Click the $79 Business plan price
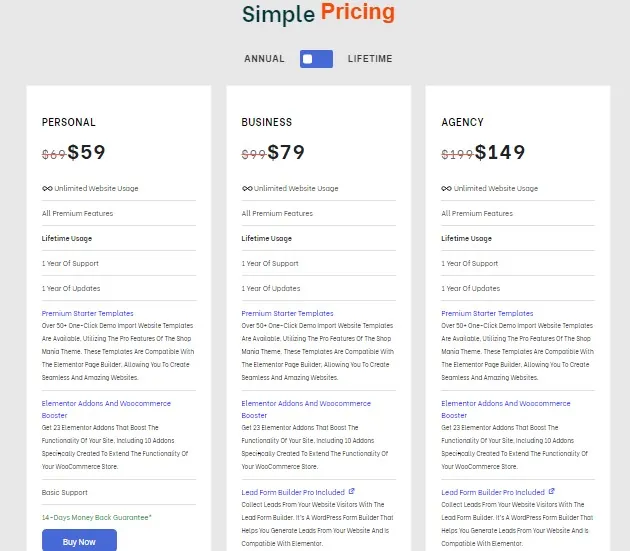Image resolution: width=630 pixels, height=551 pixels. click(x=286, y=152)
